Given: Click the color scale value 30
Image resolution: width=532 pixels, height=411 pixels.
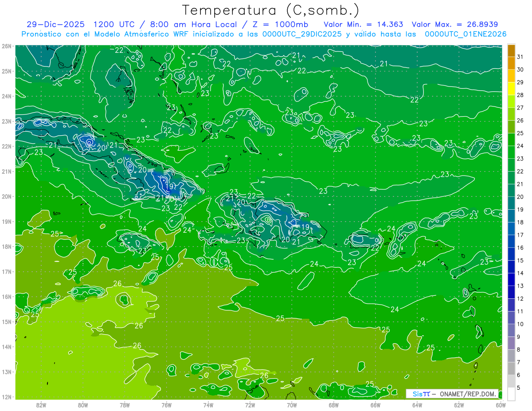Looking at the screenshot, I should (520, 70).
